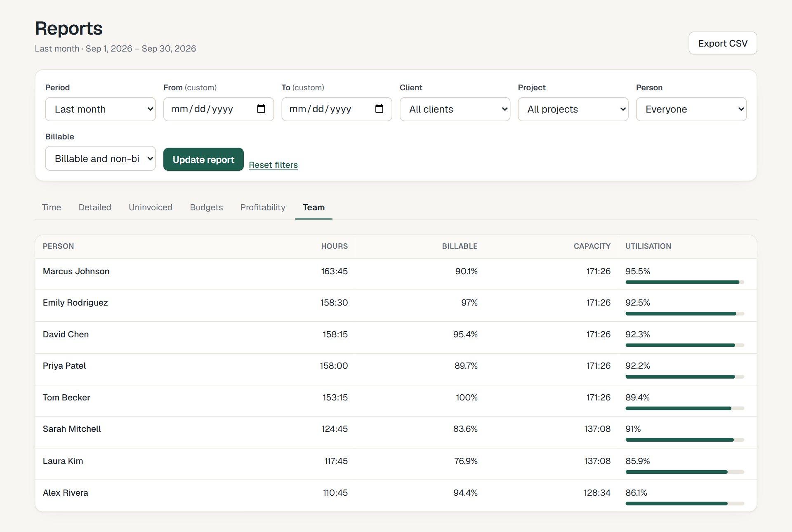Click the Reports page heading
Viewport: 792px width, 532px height.
pyautogui.click(x=68, y=28)
